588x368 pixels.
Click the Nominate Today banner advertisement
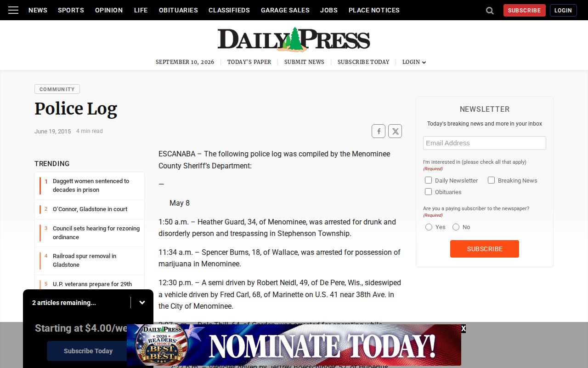coord(294,345)
